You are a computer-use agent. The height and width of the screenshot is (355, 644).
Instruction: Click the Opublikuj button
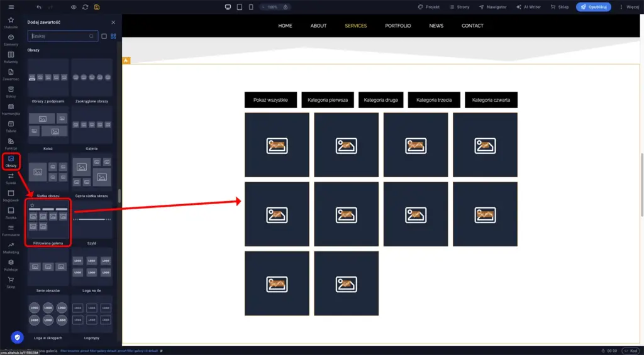593,7
